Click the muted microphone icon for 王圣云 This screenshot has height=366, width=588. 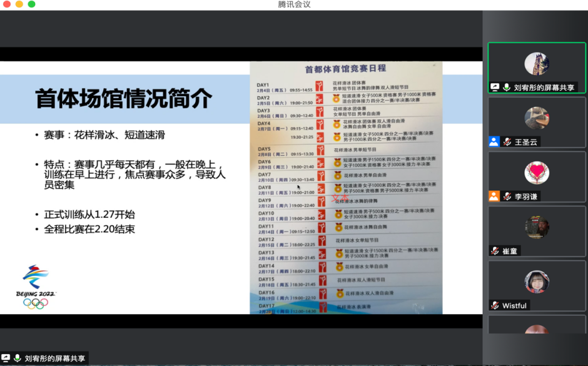507,142
